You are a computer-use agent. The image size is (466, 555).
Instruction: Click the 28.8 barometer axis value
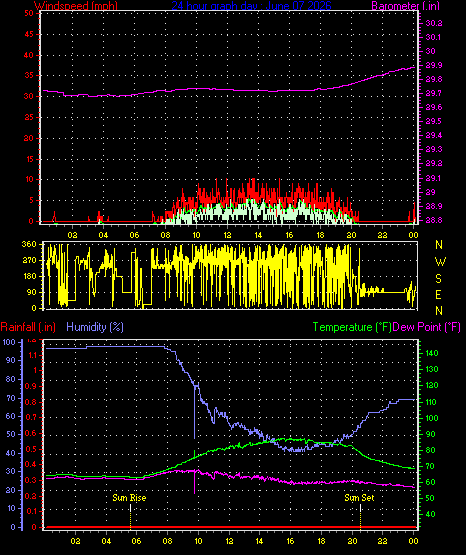point(433,220)
